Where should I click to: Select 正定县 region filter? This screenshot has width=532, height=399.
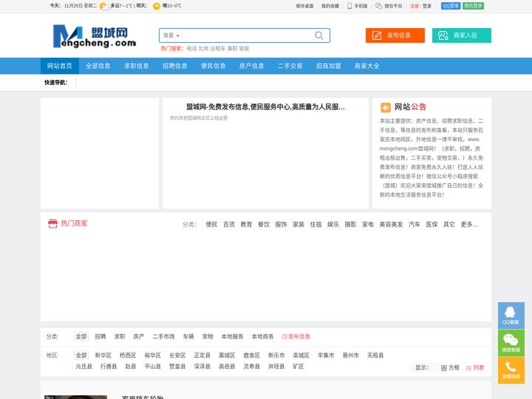tap(202, 355)
